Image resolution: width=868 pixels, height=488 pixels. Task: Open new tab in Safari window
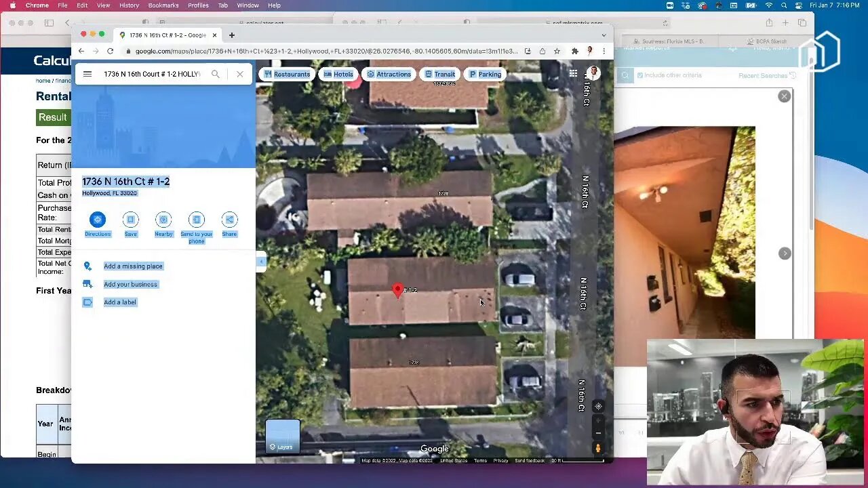[x=785, y=23]
